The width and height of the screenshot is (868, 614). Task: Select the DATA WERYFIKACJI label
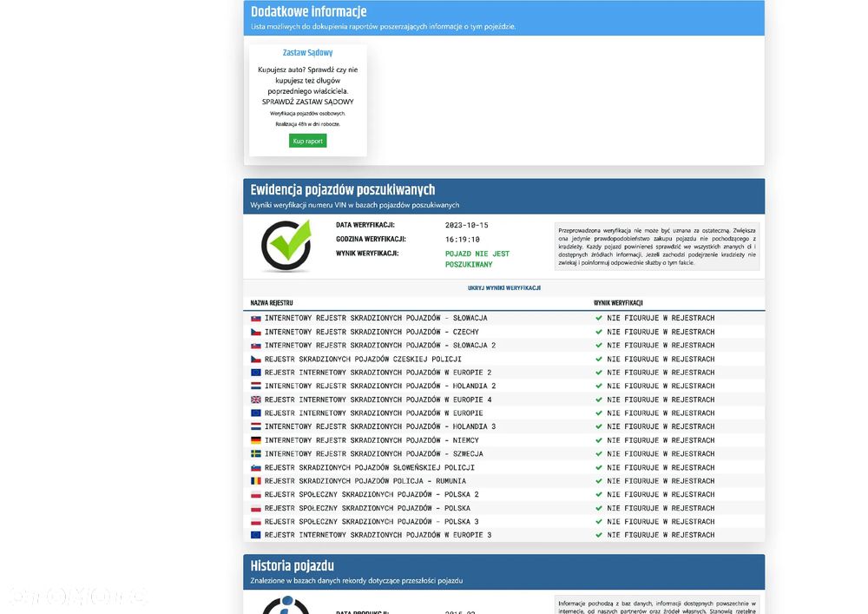click(365, 225)
